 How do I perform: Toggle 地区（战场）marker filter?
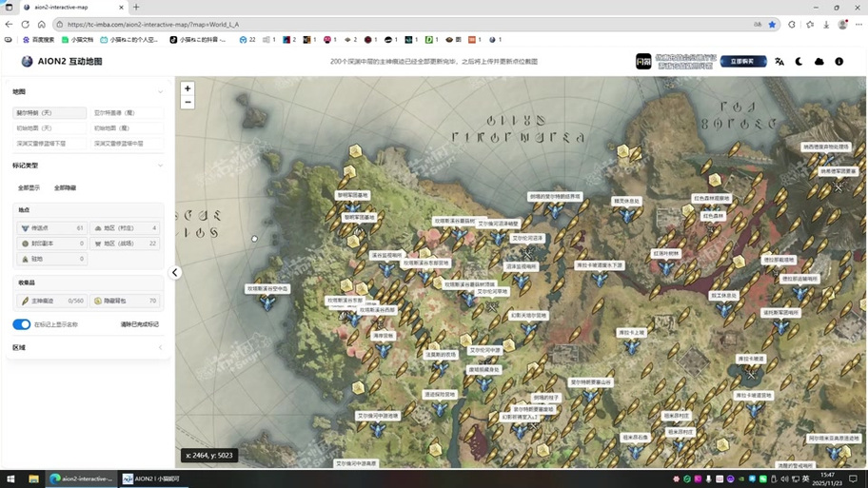click(x=125, y=244)
